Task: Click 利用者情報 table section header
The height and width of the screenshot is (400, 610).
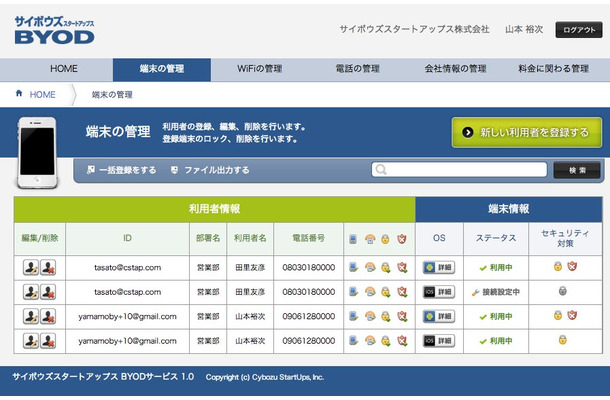Action: point(214,209)
